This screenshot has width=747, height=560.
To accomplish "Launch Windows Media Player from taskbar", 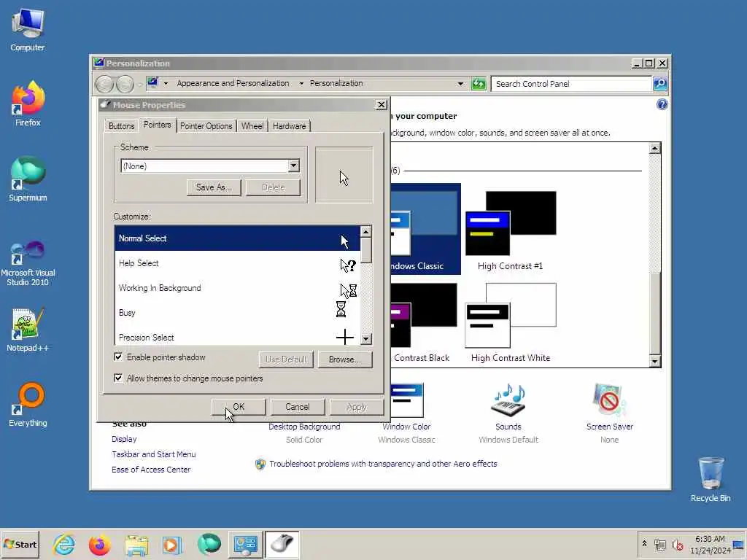I will (172, 544).
